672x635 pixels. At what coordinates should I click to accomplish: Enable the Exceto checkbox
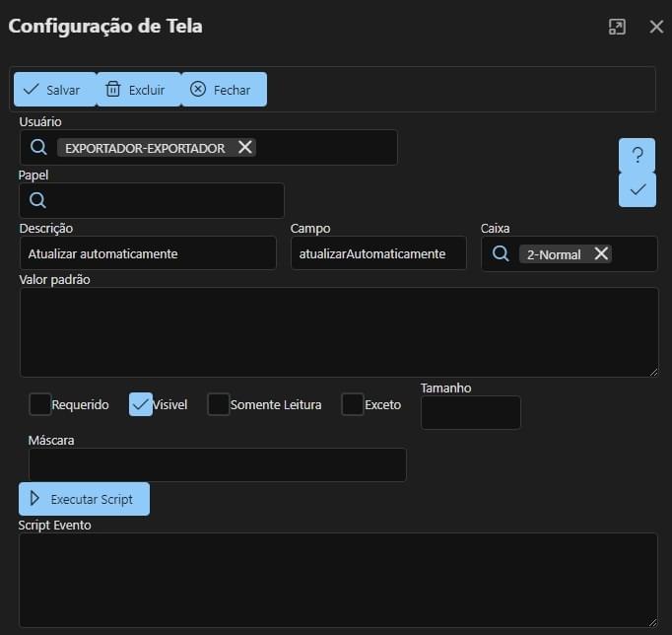353,404
